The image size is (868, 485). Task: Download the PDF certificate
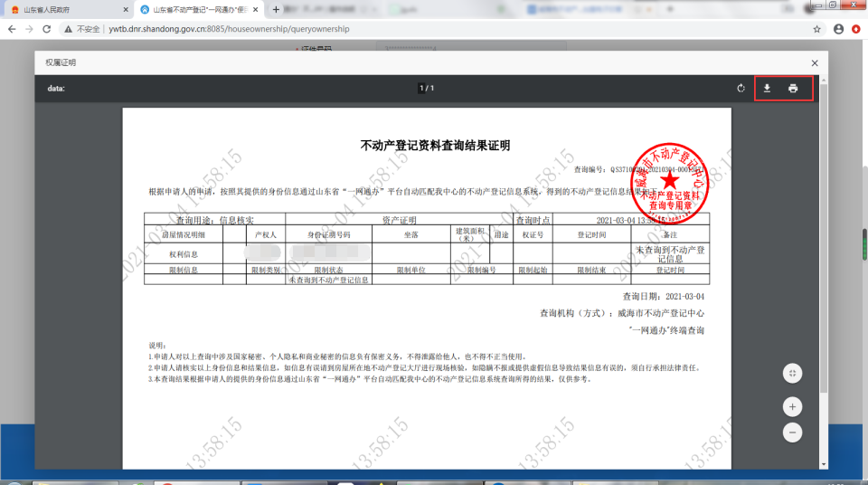click(x=767, y=89)
